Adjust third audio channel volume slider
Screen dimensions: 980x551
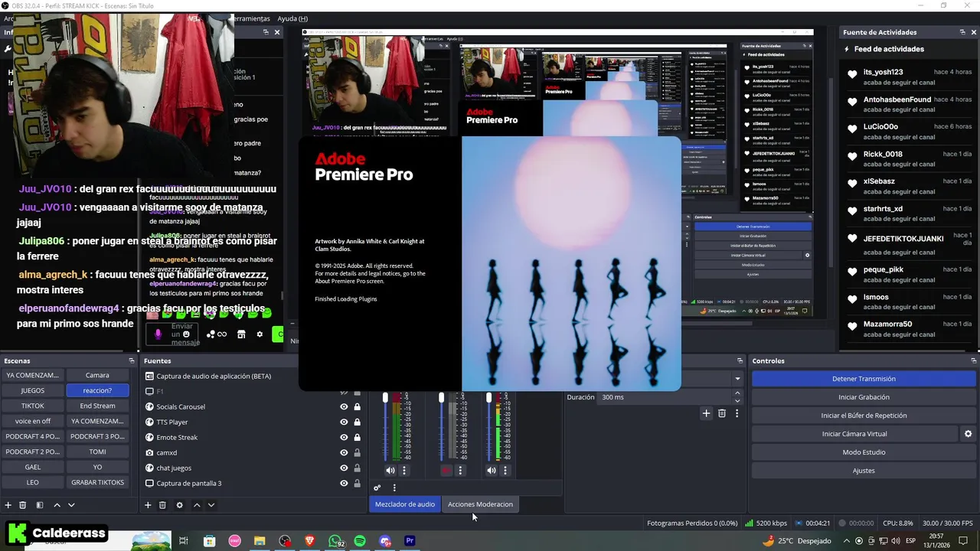[x=488, y=398]
